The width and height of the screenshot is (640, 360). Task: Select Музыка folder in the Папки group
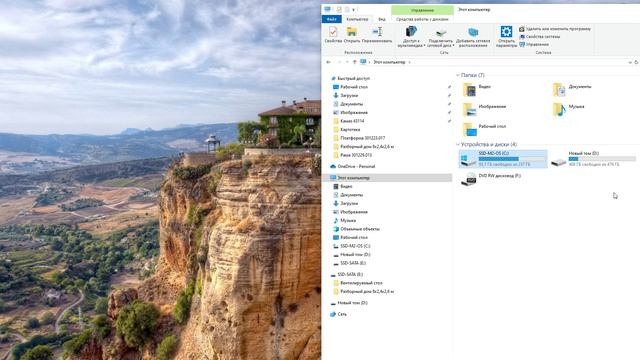coord(569,109)
